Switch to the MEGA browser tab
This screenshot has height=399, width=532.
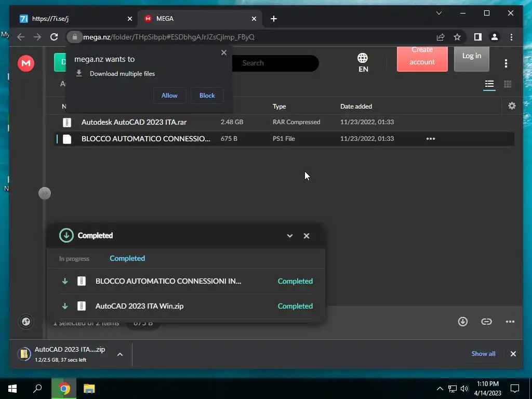point(200,19)
